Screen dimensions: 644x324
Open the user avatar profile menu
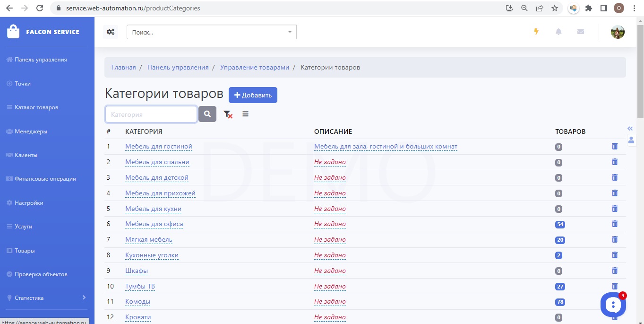point(618,32)
